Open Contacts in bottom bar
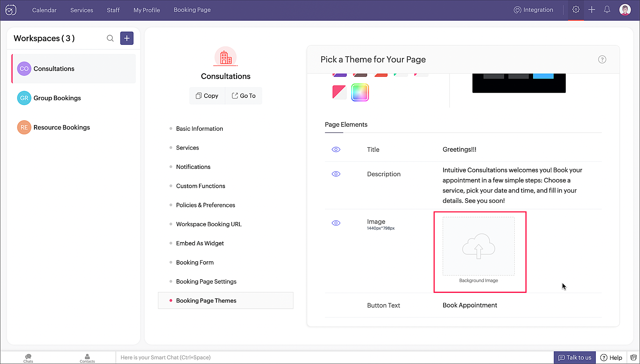640x364 pixels. coord(87,358)
